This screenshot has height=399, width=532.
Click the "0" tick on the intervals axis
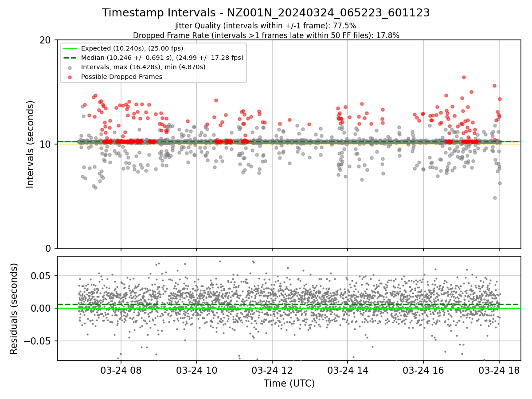[48, 248]
